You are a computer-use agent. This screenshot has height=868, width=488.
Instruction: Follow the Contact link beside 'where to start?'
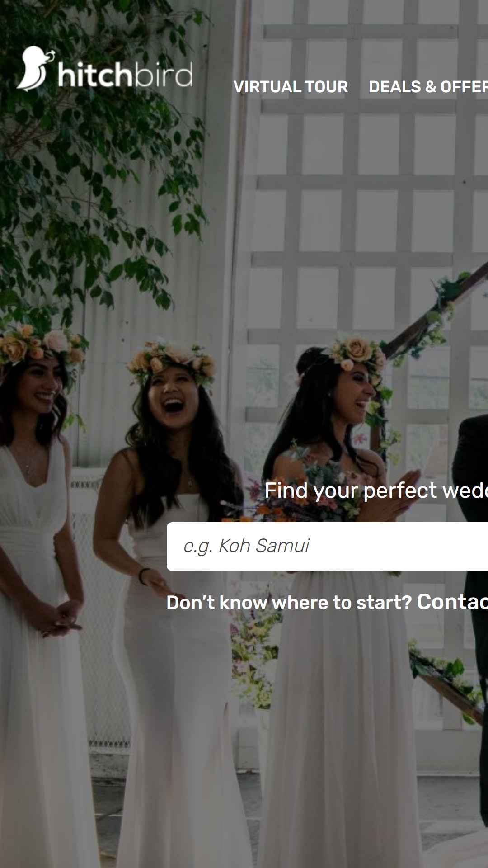point(452,602)
